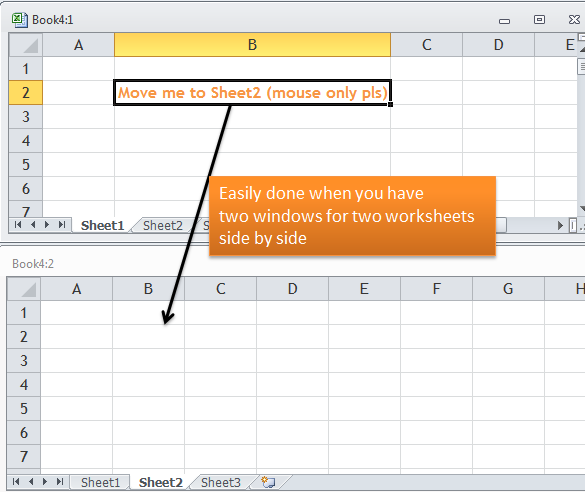Screen dimensions: 585x492
Task: Restore the Book4:1 window
Action: (x=539, y=19)
